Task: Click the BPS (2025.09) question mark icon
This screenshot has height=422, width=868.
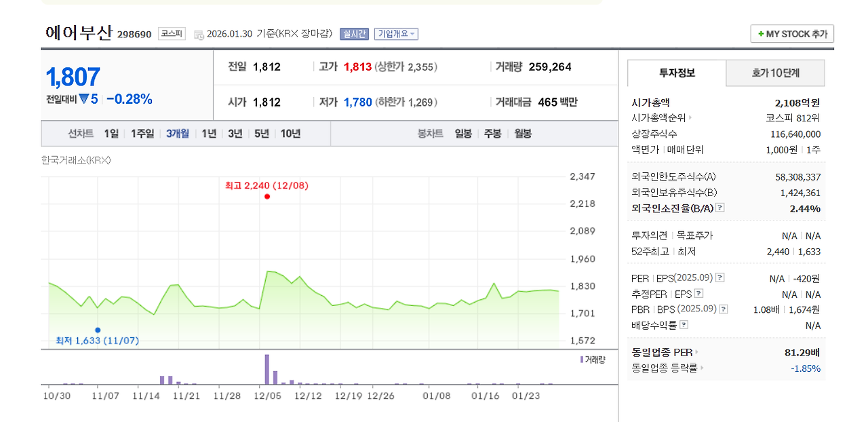Action: coord(722,309)
